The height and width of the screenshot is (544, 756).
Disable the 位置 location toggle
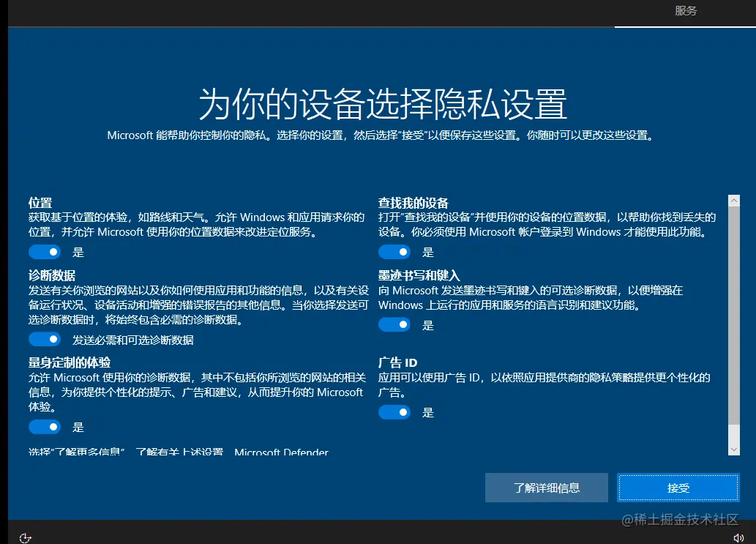click(44, 252)
